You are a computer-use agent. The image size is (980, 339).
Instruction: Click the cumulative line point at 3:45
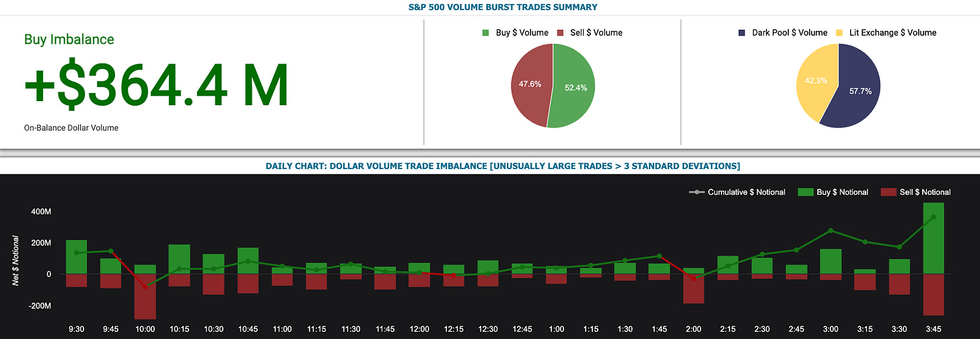click(x=933, y=217)
